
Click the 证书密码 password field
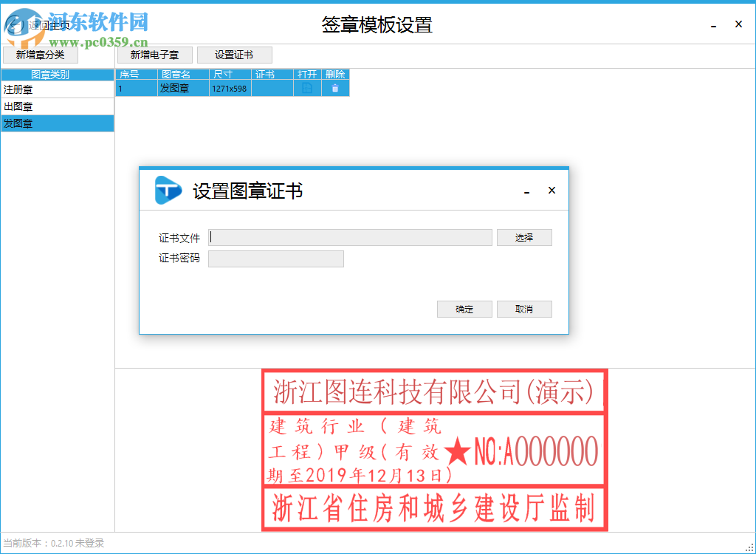click(275, 259)
